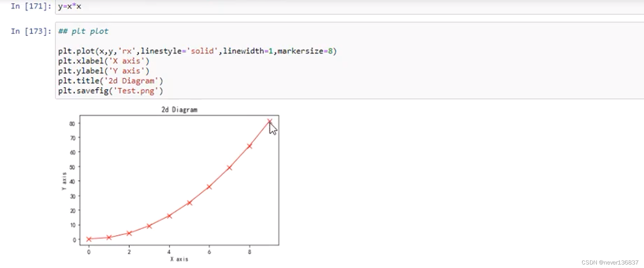Click x-axis tick label 4
Viewport: 644px width, 268px height.
point(169,252)
